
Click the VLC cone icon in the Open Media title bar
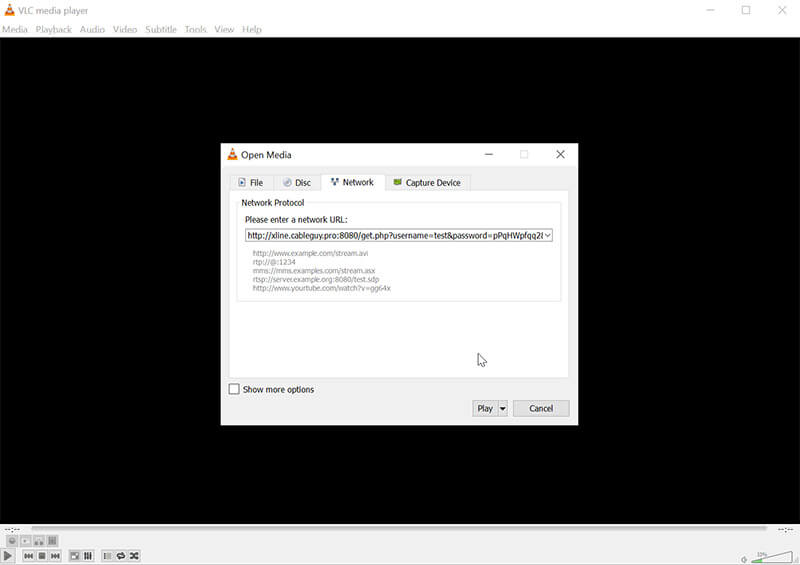click(x=232, y=154)
